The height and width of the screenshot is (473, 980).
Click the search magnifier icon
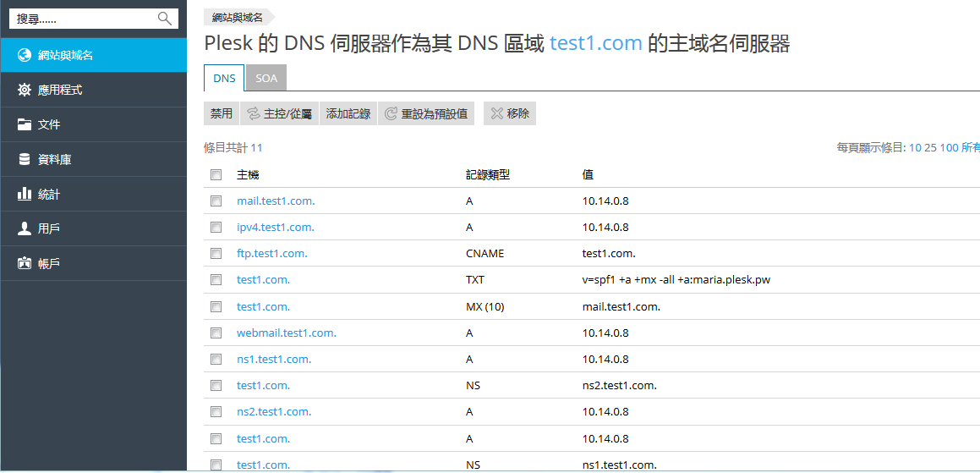(164, 19)
